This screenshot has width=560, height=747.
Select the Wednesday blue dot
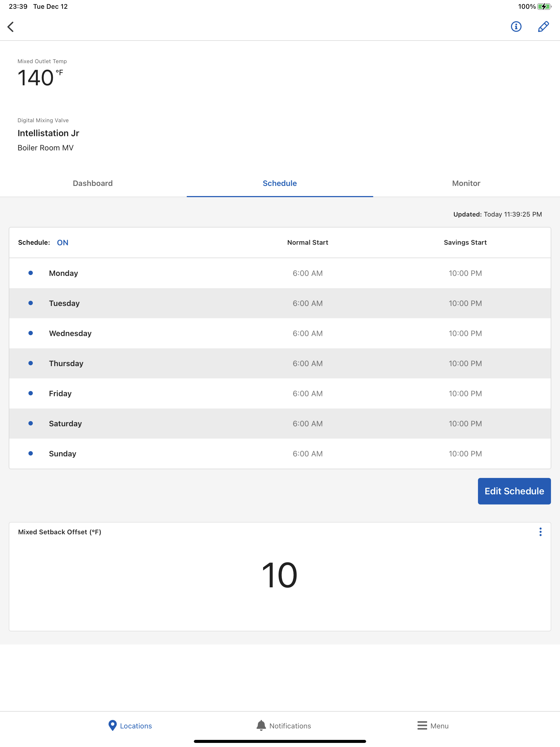point(30,333)
